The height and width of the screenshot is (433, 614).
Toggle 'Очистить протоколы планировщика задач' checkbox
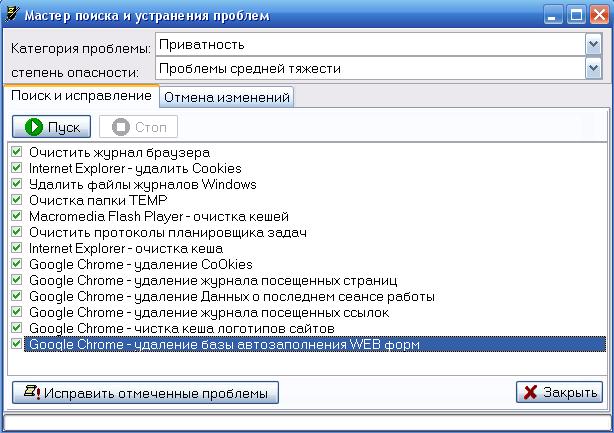(x=16, y=232)
